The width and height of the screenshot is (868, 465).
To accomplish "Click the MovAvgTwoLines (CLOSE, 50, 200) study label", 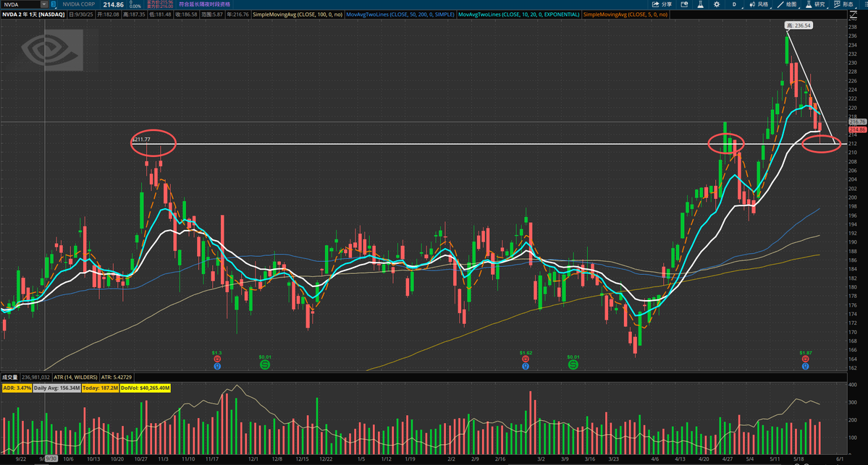I will coord(400,14).
